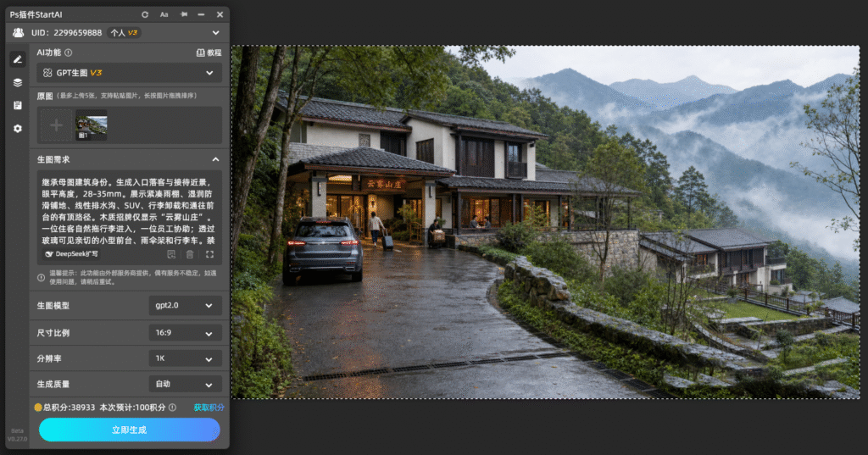Image resolution: width=868 pixels, height=455 pixels.
Task: Collapse the 生图需求 section
Action: [216, 159]
